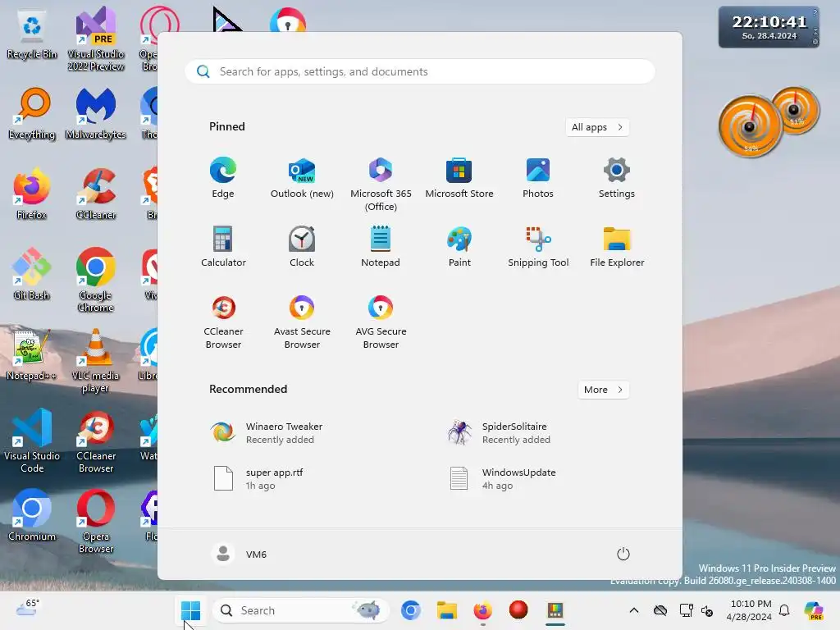Focus the Start menu search box
840x630 pixels.
pyautogui.click(x=420, y=72)
